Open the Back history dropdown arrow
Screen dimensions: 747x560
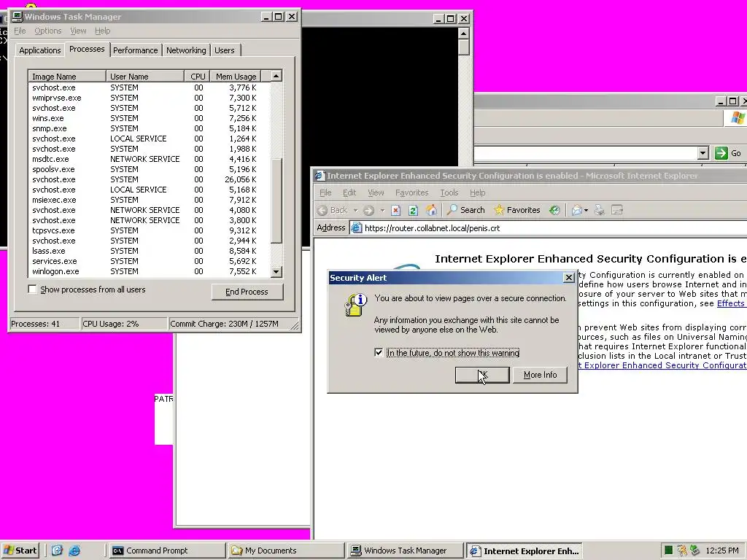click(x=355, y=210)
